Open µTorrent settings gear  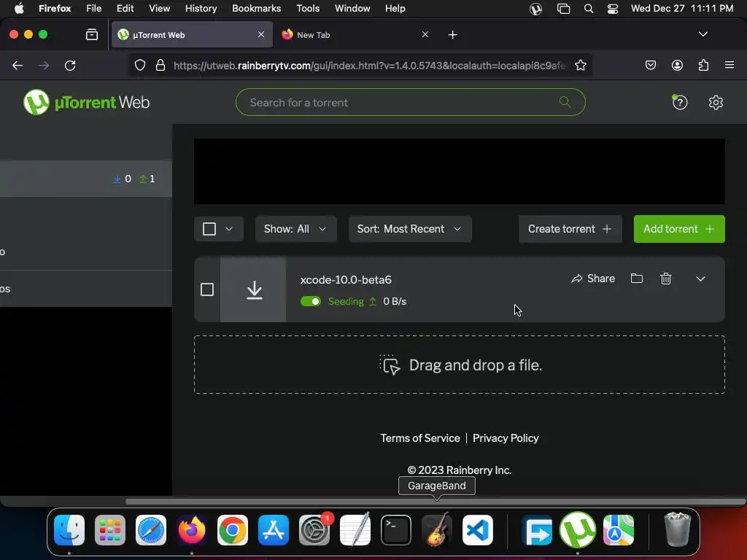click(716, 102)
